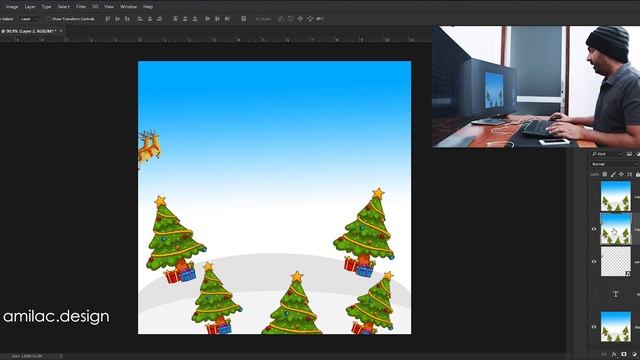Image resolution: width=640 pixels, height=360 pixels.
Task: Select the Layer 2 document tab
Action: click(30, 31)
